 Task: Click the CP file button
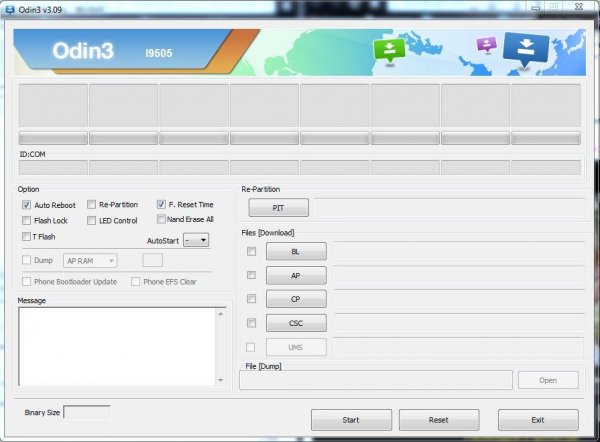click(x=296, y=299)
